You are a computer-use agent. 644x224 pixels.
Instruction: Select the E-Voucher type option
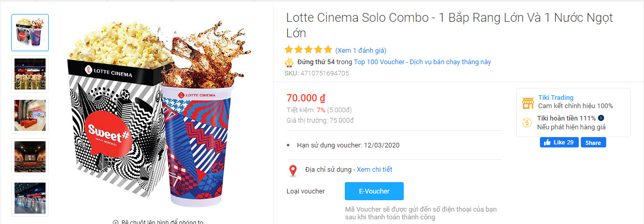tap(374, 191)
